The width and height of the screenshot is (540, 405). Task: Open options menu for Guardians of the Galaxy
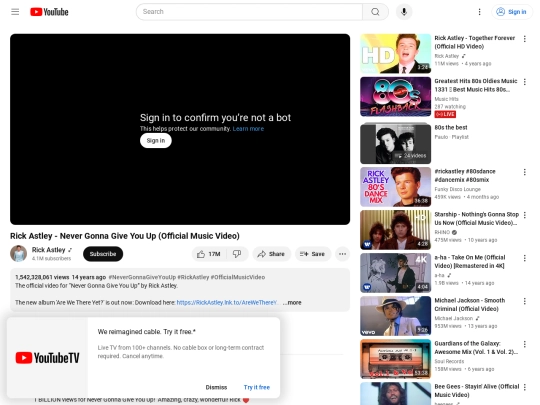point(525,344)
